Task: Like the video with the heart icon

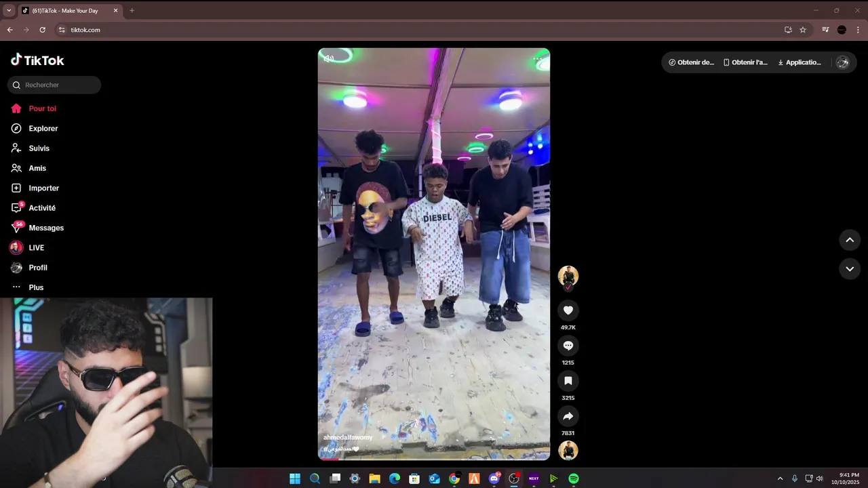Action: [x=568, y=310]
